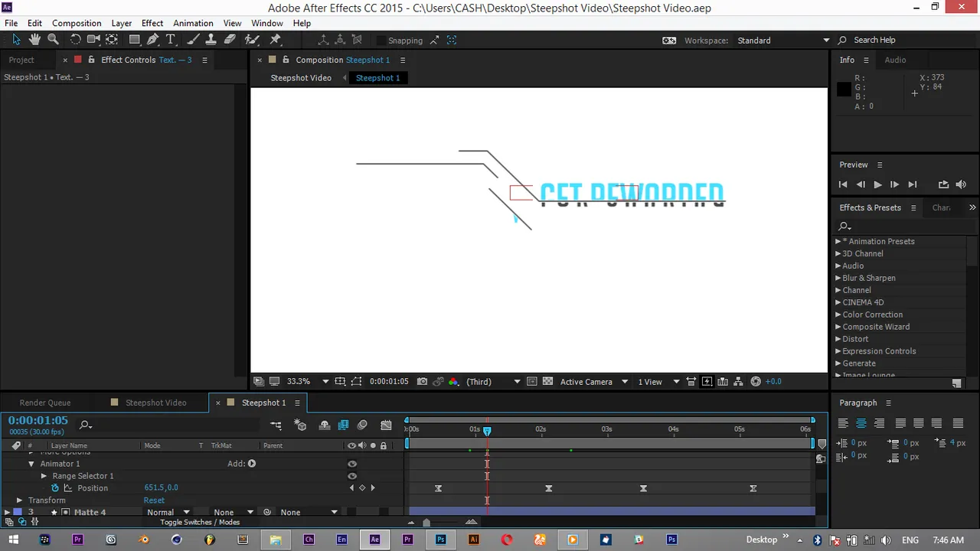The image size is (980, 551).
Task: Click the timeline zoom slider handle
Action: pyautogui.click(x=426, y=523)
